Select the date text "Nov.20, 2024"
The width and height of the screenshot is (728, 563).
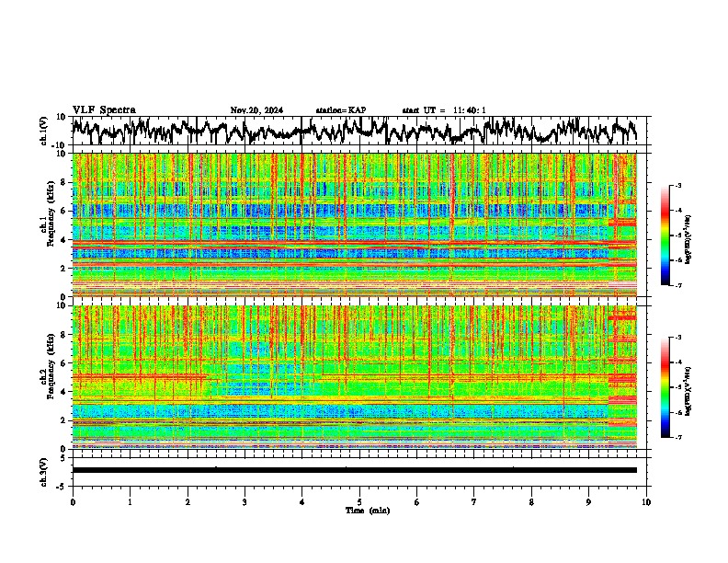(x=256, y=110)
